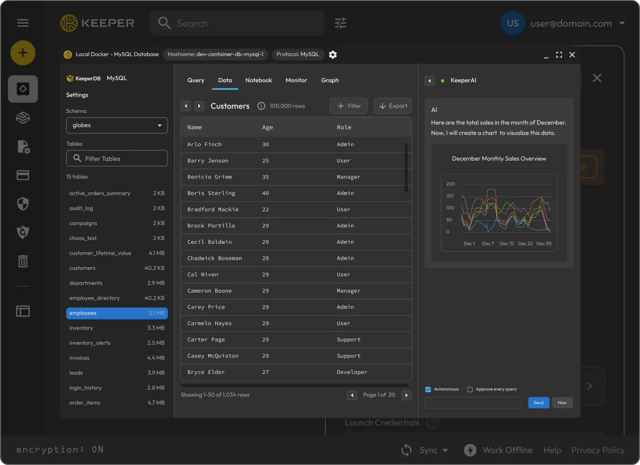
Task: Switch to the Notebook tab
Action: [258, 80]
